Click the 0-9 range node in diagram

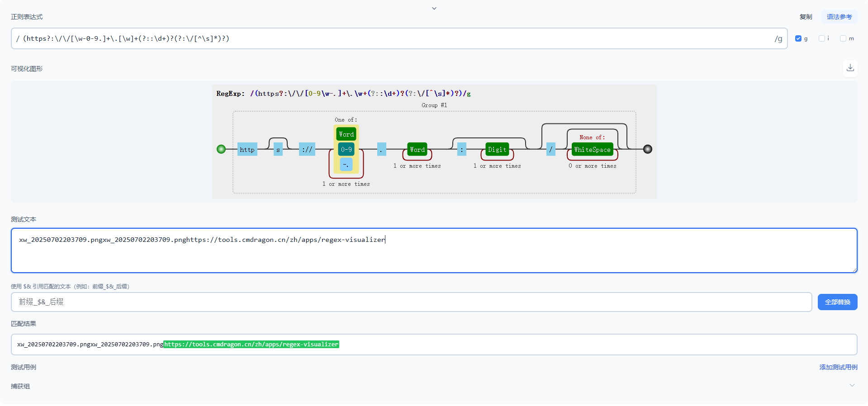(x=346, y=150)
